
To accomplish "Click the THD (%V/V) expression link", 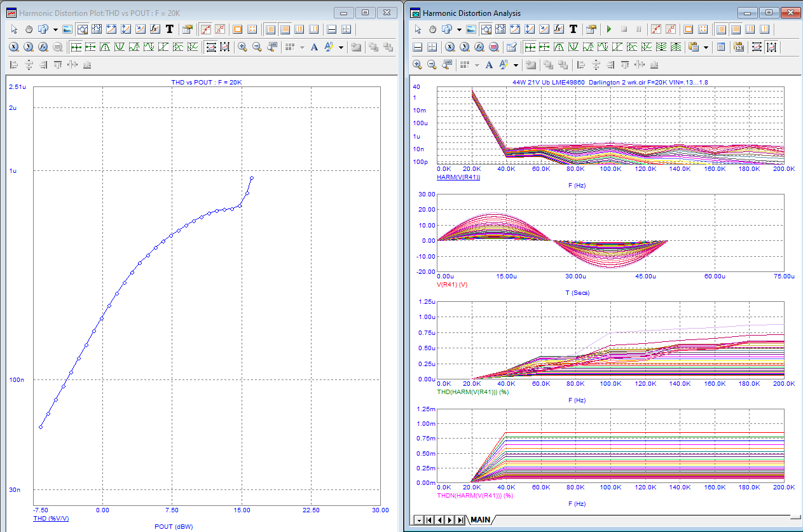I will click(51, 519).
